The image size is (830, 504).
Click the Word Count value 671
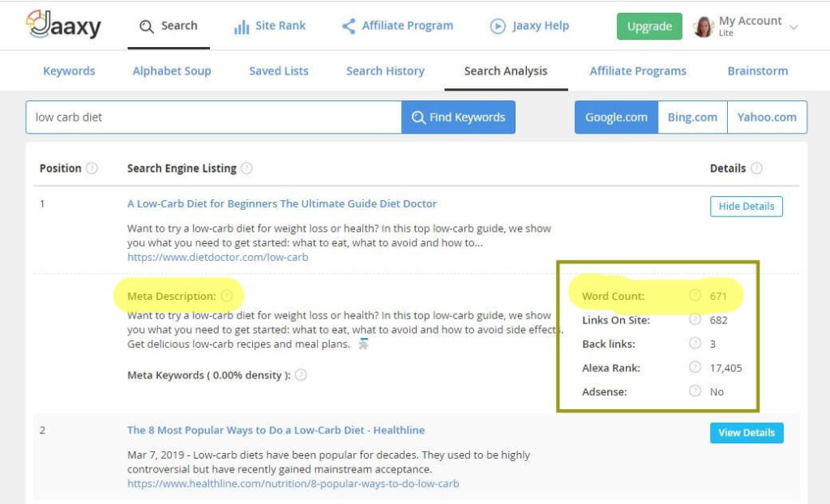[718, 296]
